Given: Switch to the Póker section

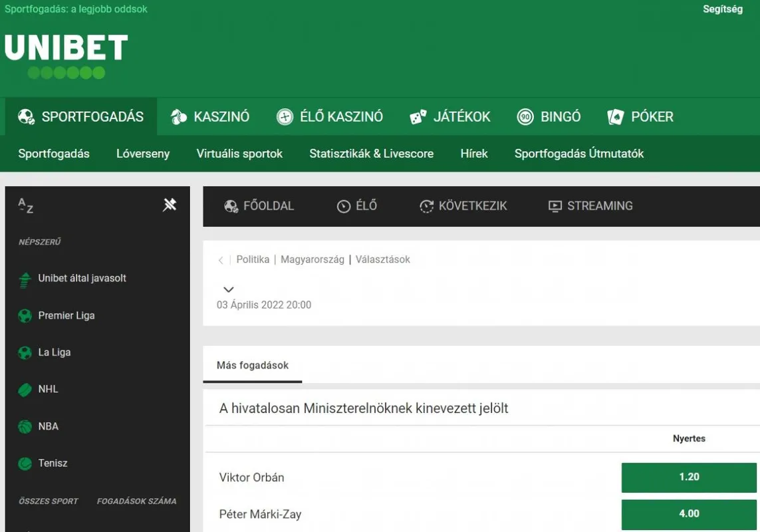Looking at the screenshot, I should pos(640,117).
